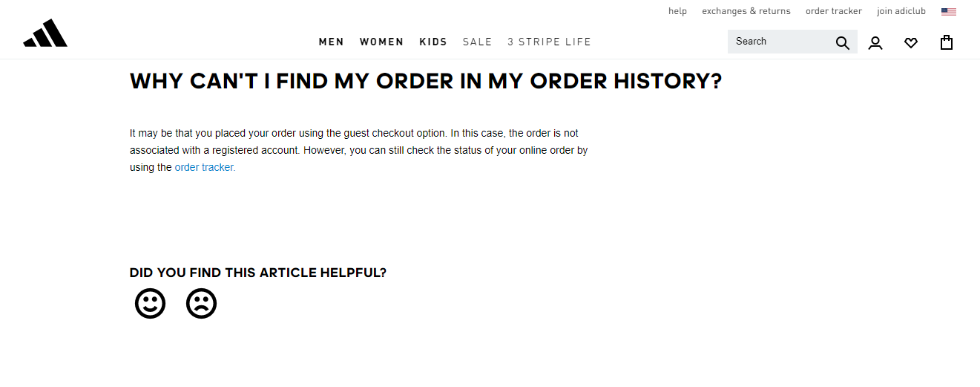Click order tracker in the top bar
This screenshot has height=387, width=980.
pyautogui.click(x=834, y=11)
